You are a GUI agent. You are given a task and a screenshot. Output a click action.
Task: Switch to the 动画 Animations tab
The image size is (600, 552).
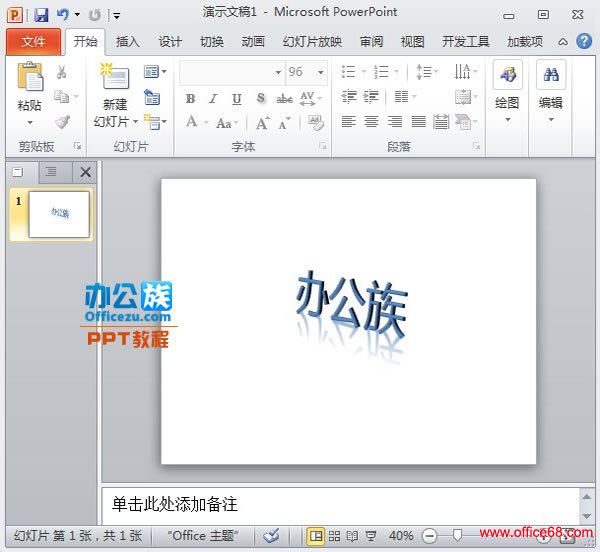click(x=253, y=41)
